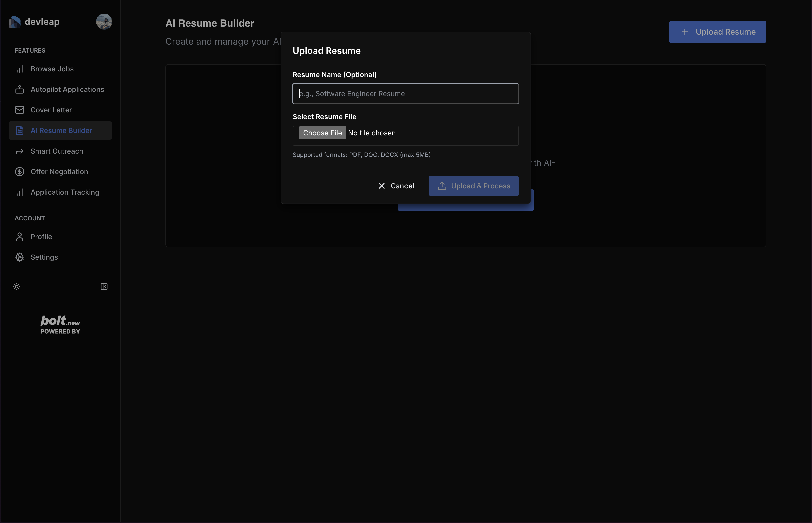Toggle the light/dark theme sun icon
Screen dimensions: 812x523
tap(17, 287)
